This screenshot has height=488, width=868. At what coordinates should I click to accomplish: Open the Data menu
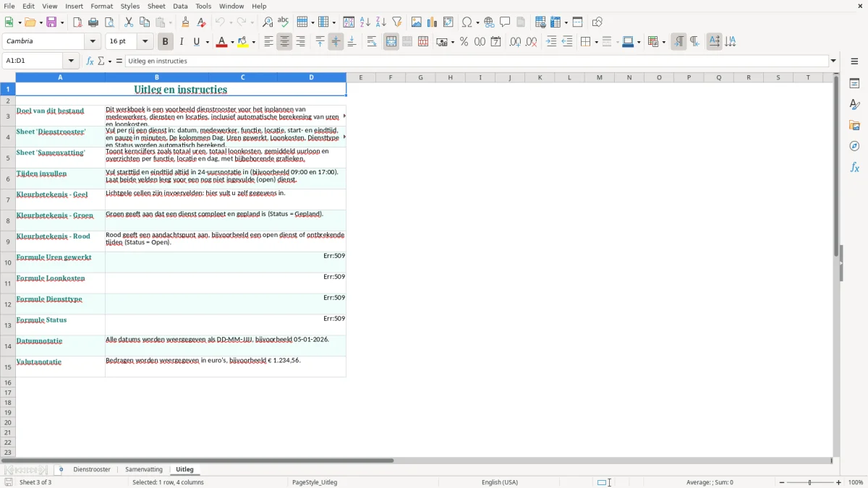[x=180, y=6]
